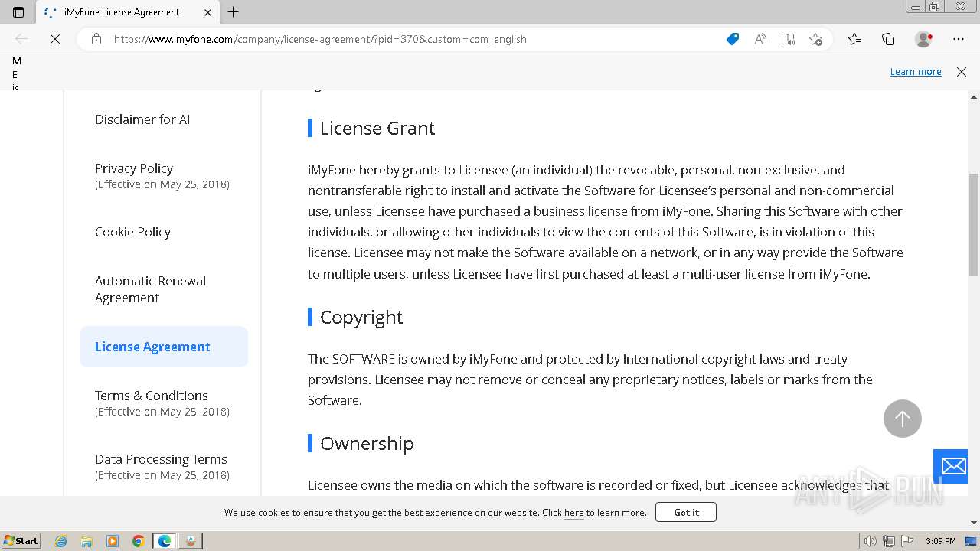This screenshot has width=980, height=551.
Task: Open a new browser tab
Action: point(234,12)
